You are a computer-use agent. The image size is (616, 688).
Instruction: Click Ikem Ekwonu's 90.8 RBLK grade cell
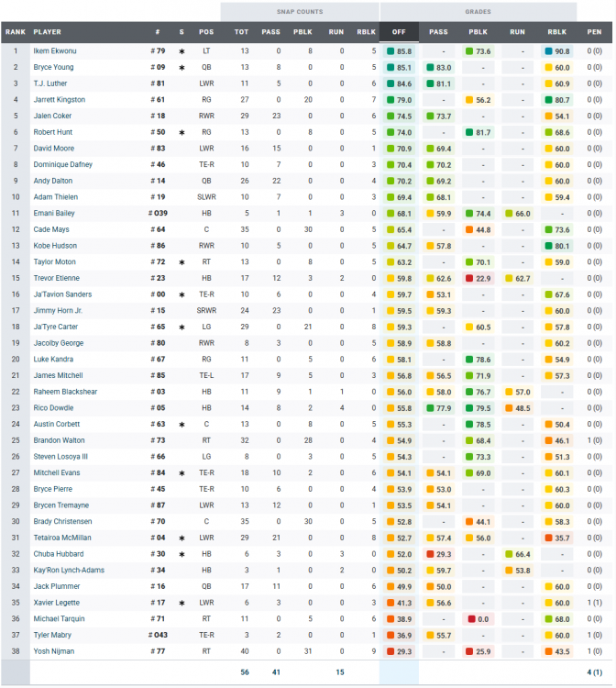point(557,52)
